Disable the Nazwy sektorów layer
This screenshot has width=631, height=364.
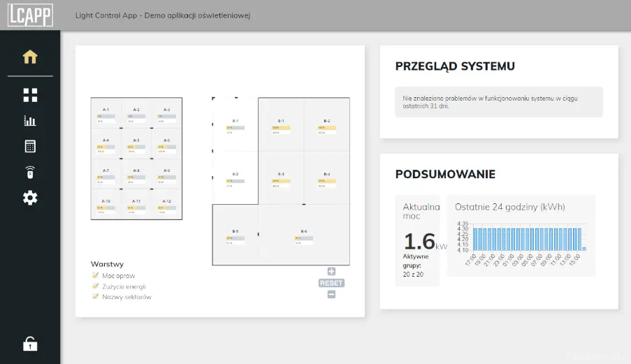point(95,296)
